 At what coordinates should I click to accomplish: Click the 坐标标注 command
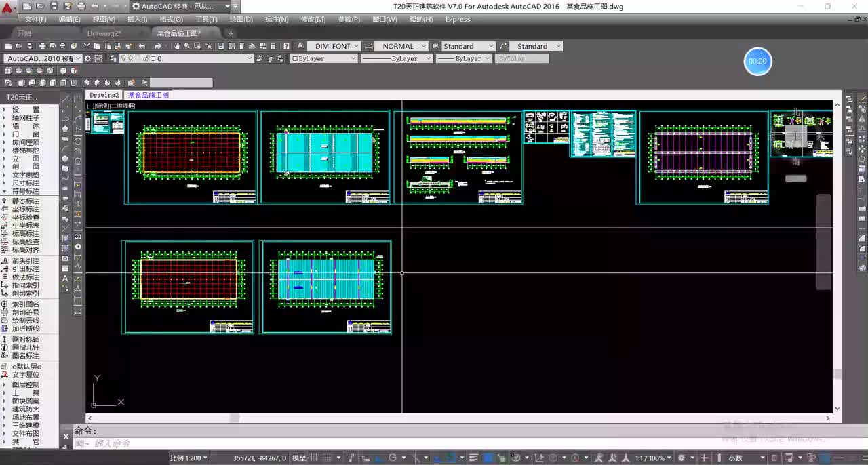click(26, 209)
